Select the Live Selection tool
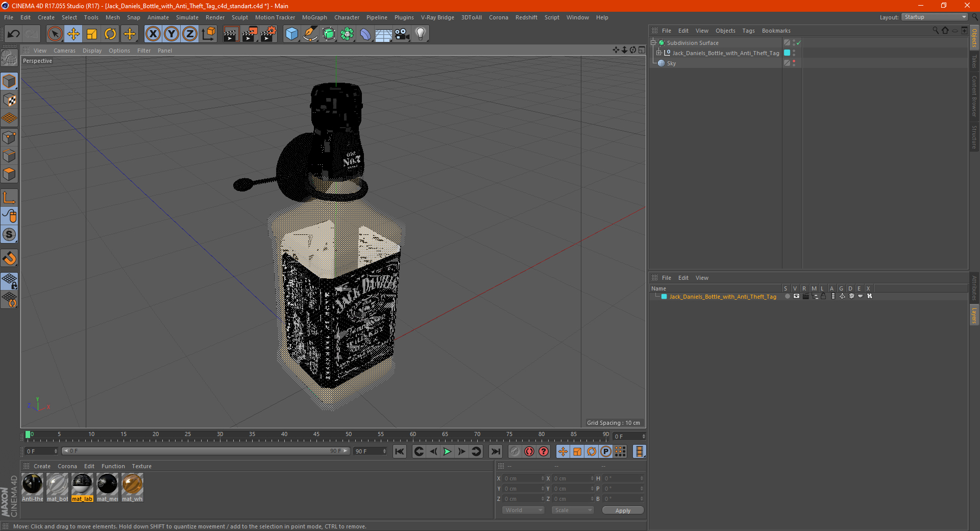Screen dimensions: 980x531 click(x=55, y=34)
